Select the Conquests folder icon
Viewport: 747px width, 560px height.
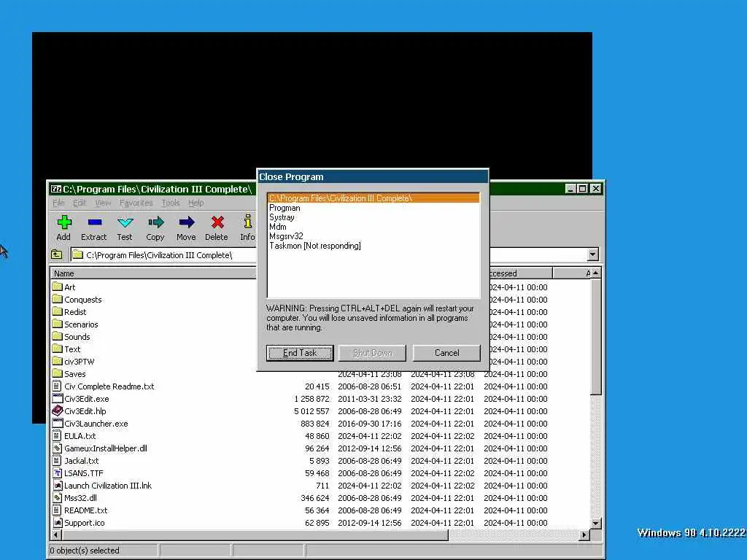(57, 299)
